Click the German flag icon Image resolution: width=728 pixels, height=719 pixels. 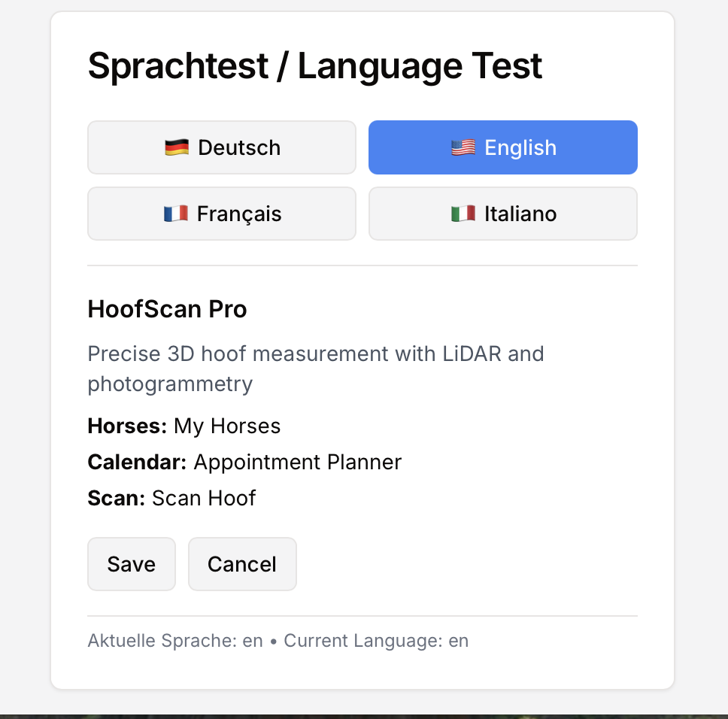click(176, 147)
